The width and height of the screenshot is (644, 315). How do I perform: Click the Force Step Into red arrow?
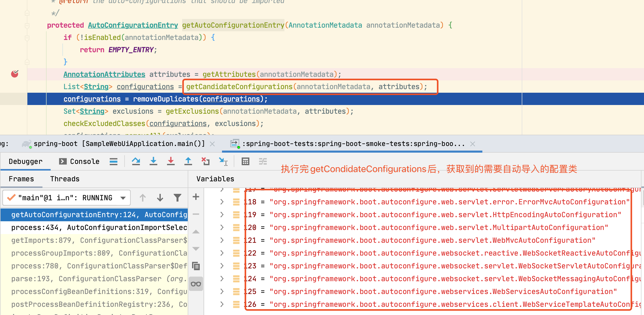click(171, 161)
